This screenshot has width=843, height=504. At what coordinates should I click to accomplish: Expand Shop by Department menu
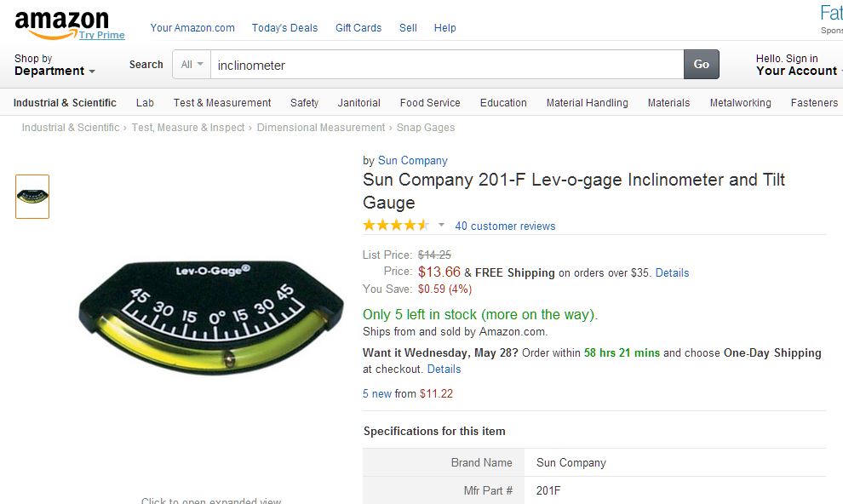[x=54, y=66]
